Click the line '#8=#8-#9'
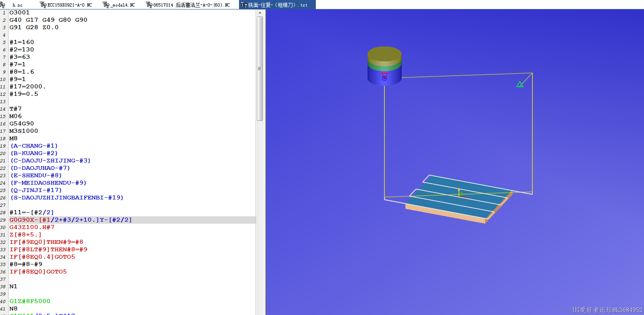This screenshot has height=315, width=644. (x=26, y=264)
